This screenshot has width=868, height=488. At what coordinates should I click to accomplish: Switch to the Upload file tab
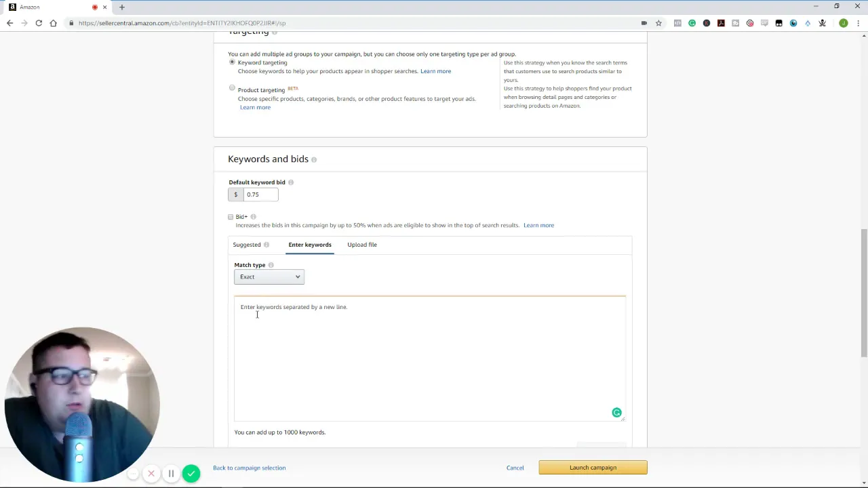click(x=362, y=245)
